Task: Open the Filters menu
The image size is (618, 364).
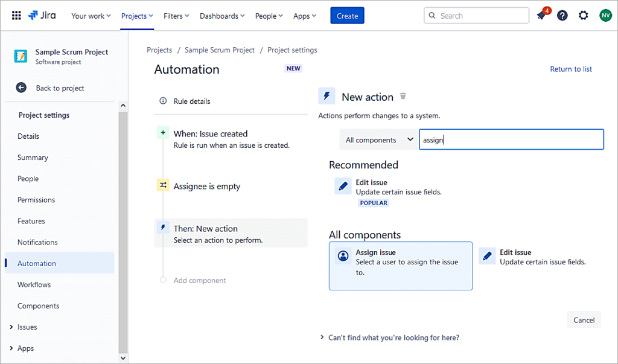Action: point(176,16)
